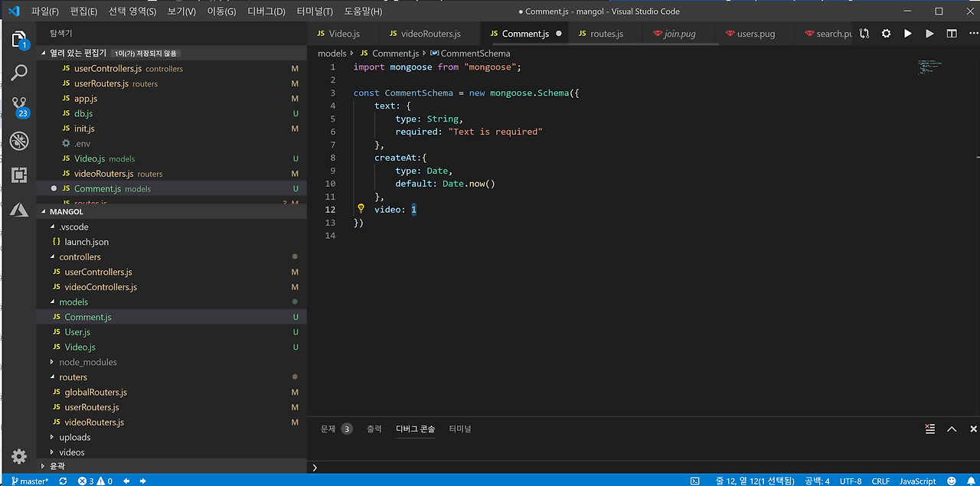Maximize the bottom panel with chevron
This screenshot has width=980, height=486.
coord(952,429)
